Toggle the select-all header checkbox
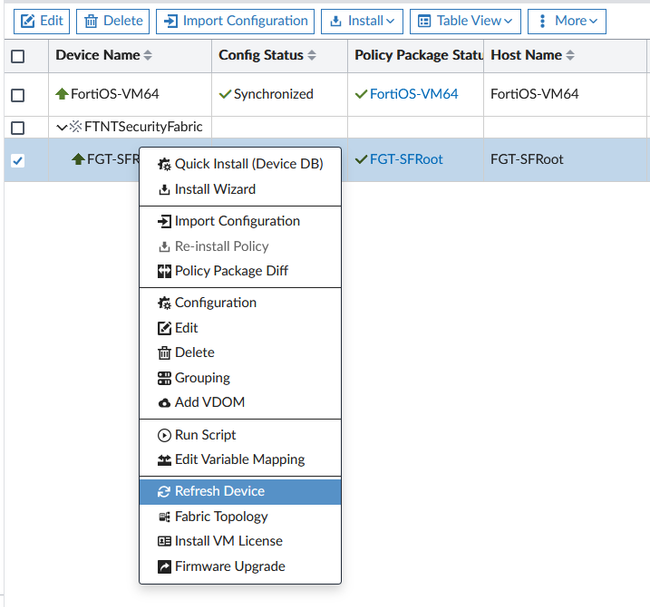The width and height of the screenshot is (650, 607). pos(18,56)
